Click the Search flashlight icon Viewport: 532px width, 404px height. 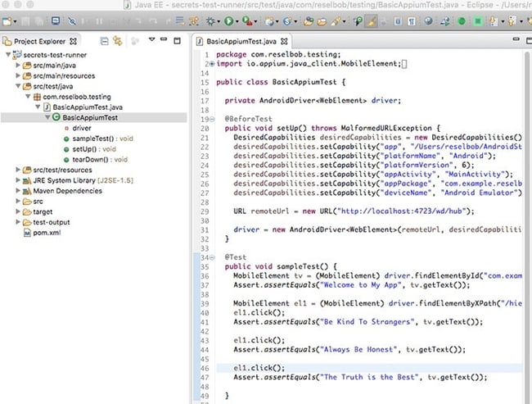(x=336, y=21)
